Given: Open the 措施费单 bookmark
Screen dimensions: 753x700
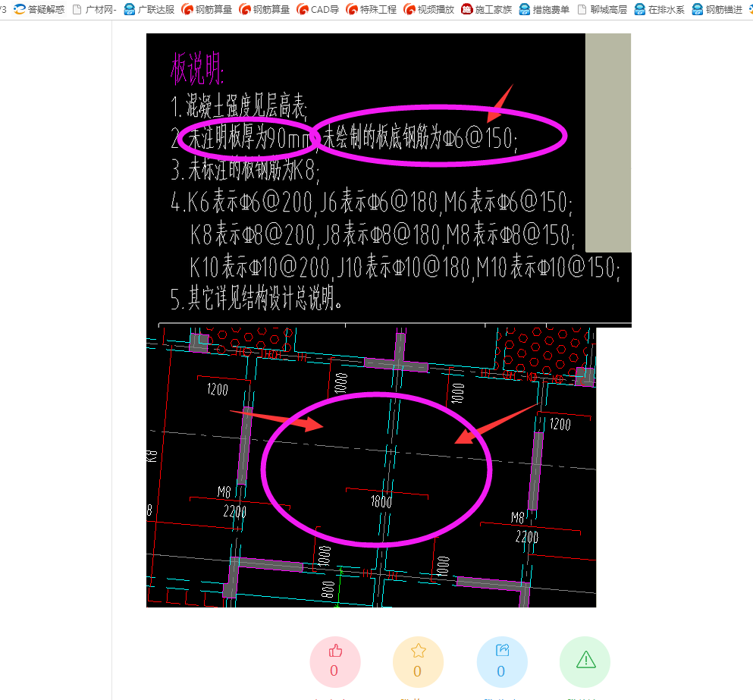Looking at the screenshot, I should 544,10.
